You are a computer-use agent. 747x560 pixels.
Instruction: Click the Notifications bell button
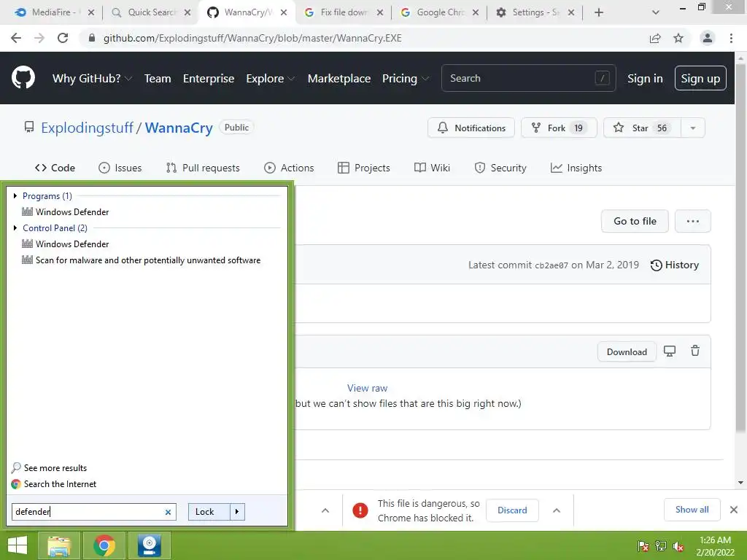point(471,128)
